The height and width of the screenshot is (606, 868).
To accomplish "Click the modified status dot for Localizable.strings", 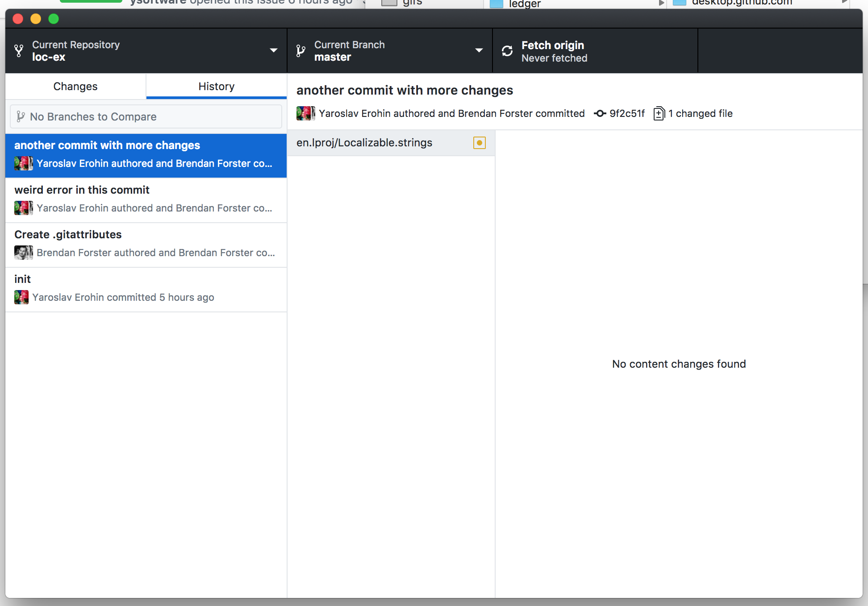I will (x=479, y=143).
